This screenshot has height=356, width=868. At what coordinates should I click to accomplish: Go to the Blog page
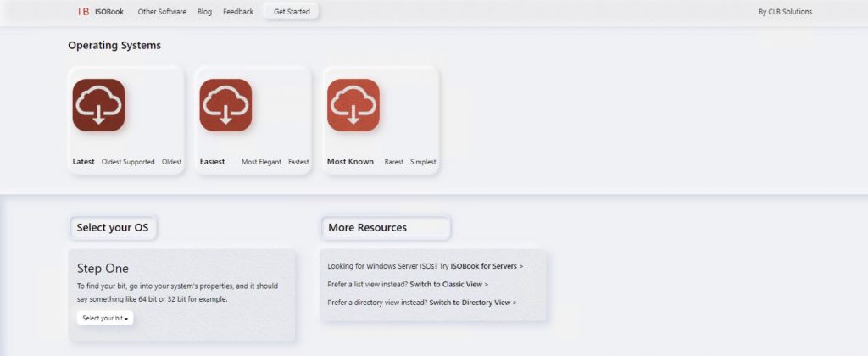[x=205, y=12]
